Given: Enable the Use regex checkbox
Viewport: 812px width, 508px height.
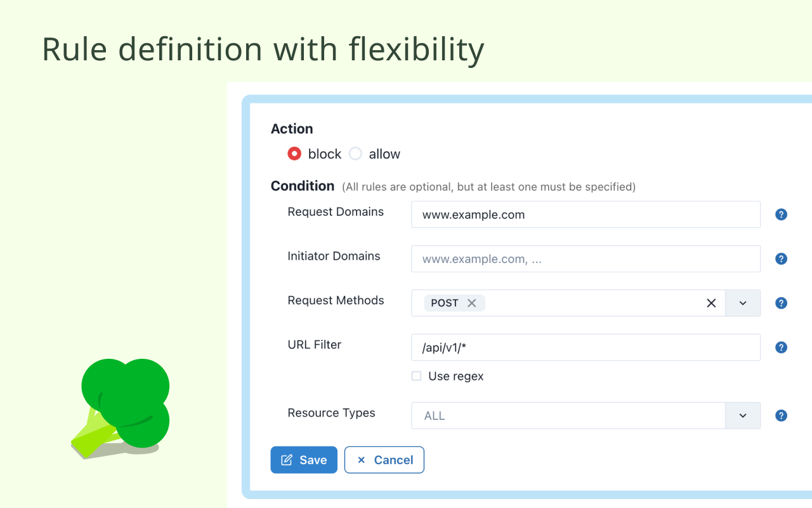Looking at the screenshot, I should [x=416, y=376].
